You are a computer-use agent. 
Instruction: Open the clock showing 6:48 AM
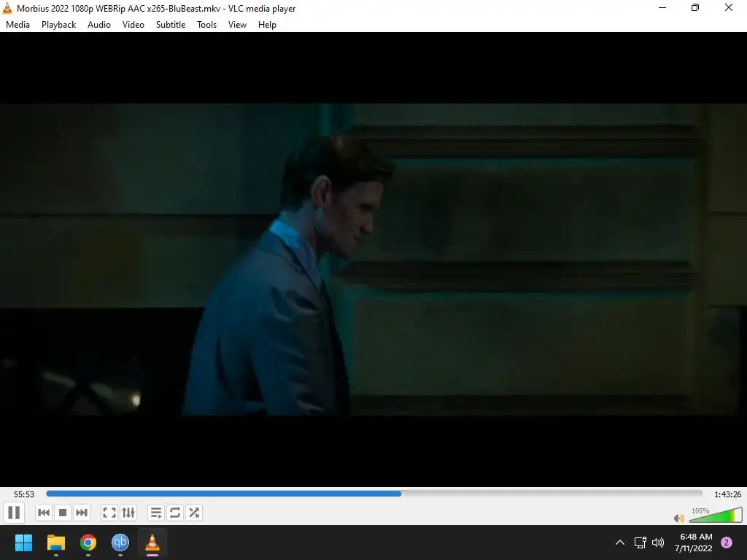694,542
